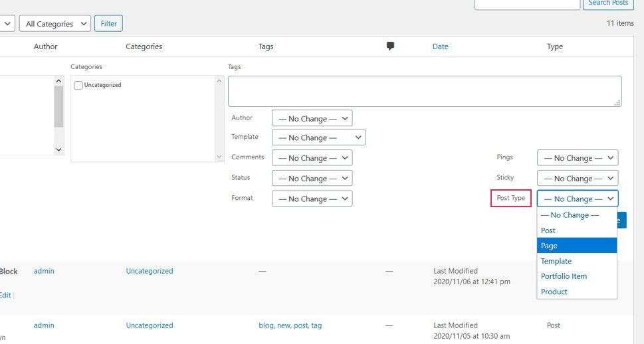
Task: Open the Sticky dropdown
Action: [x=577, y=178]
